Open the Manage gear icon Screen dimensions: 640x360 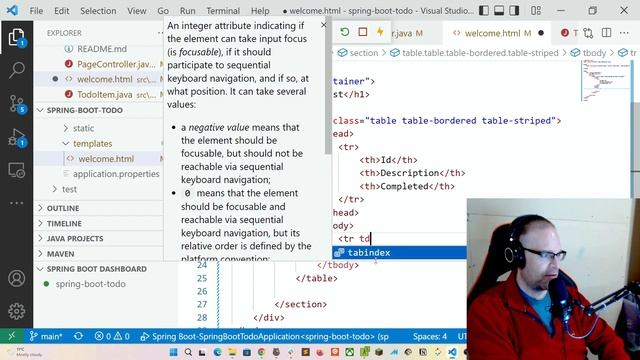pos(16,311)
